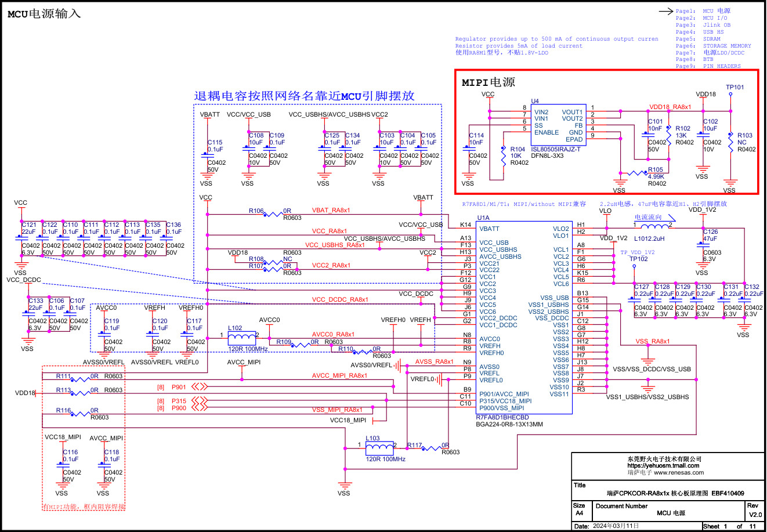Select the L103 120R ferrite bead symbol

[x=379, y=446]
